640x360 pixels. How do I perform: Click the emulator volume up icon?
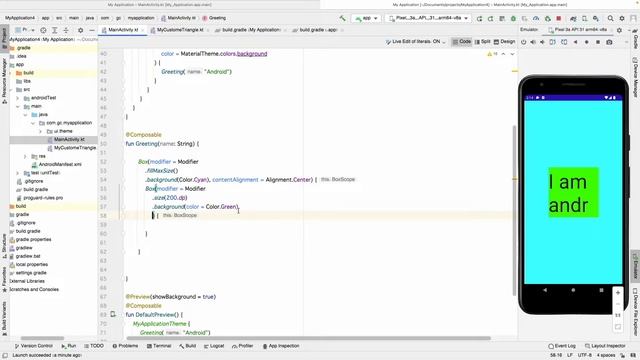[533, 42]
